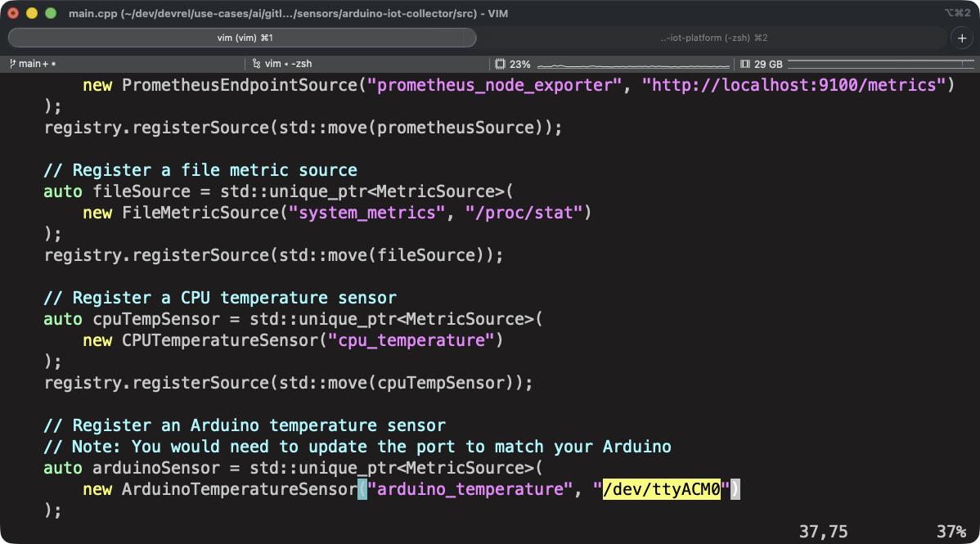Click PrometheusEndpointSource class name
Screen dimensions: 980x544
(240, 85)
